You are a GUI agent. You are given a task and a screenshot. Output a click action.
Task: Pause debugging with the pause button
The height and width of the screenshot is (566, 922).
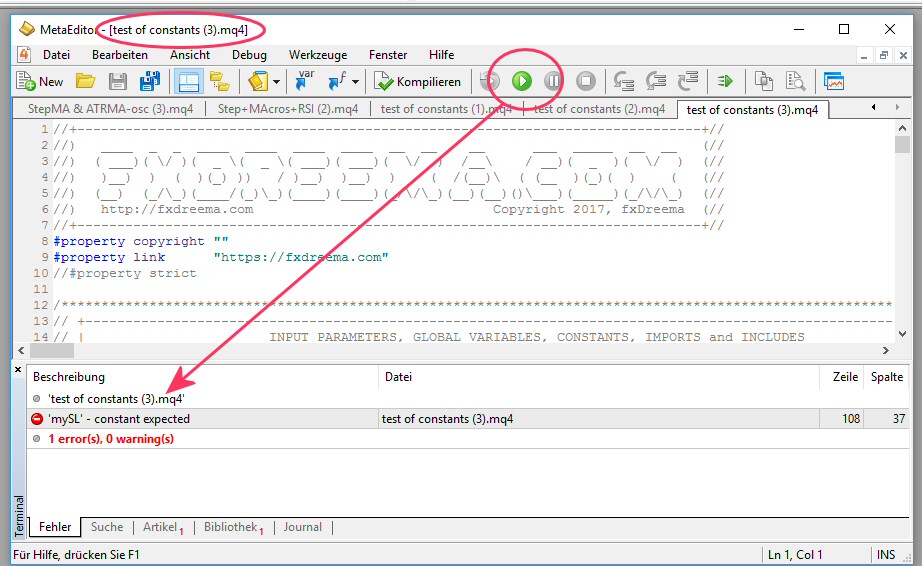tap(553, 81)
